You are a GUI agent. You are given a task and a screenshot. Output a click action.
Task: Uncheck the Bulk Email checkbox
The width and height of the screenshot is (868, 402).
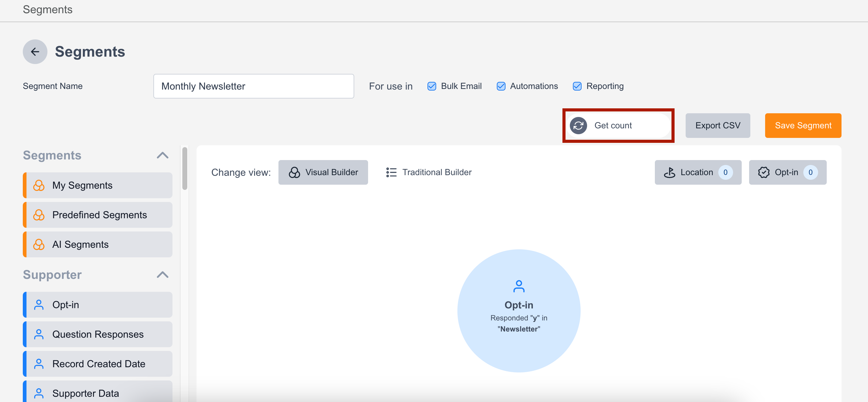[x=431, y=86]
